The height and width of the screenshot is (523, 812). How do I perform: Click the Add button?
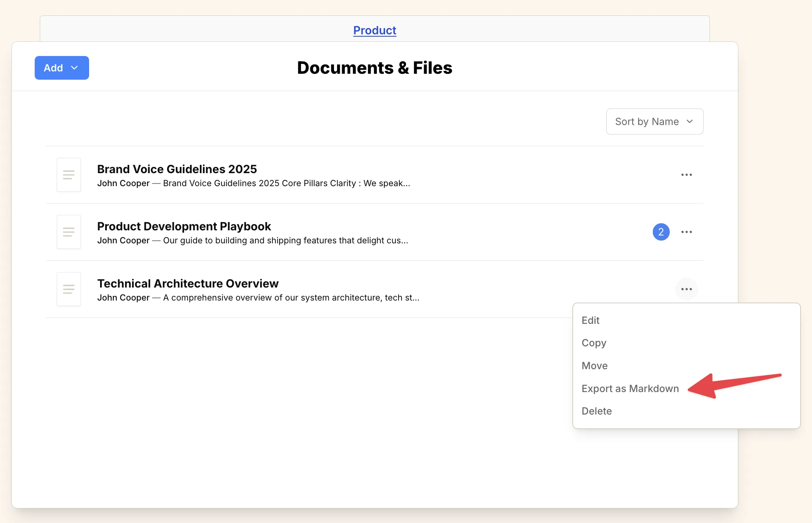[x=55, y=67]
